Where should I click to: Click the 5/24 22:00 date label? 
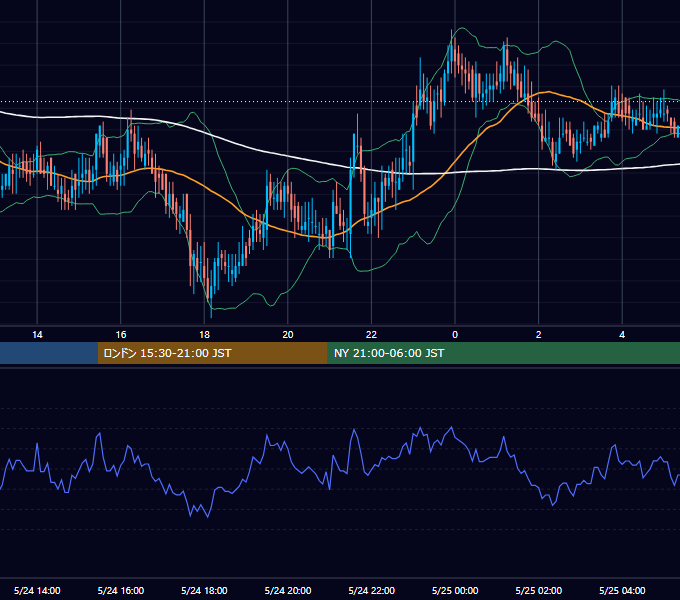click(372, 590)
